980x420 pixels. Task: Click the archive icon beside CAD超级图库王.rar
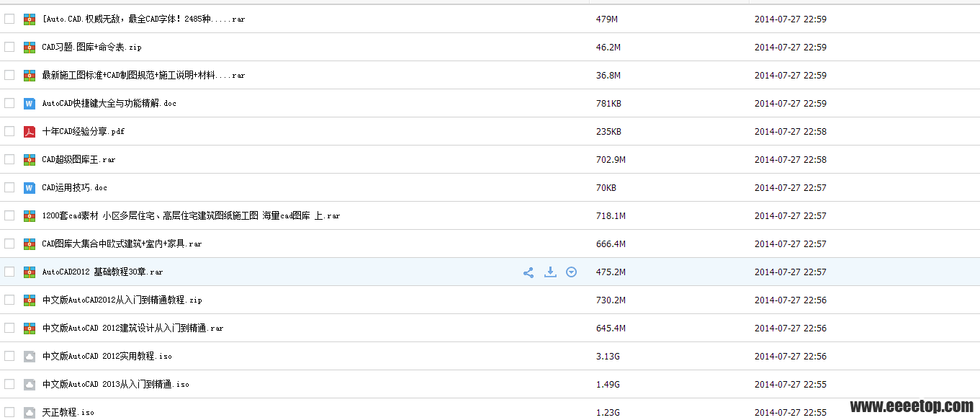point(30,160)
